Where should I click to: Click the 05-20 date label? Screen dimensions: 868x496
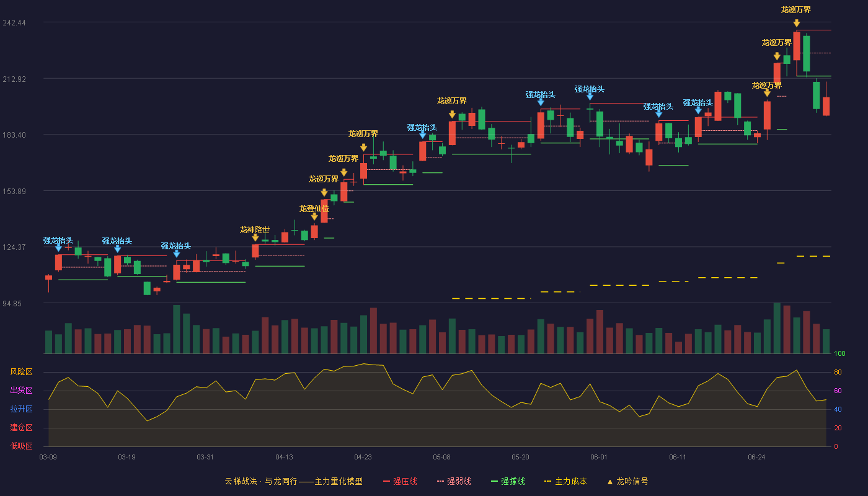tap(521, 457)
